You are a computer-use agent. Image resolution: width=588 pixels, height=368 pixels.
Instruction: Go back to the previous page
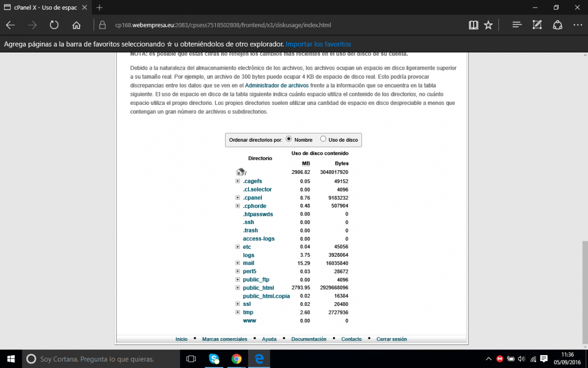pos(10,25)
